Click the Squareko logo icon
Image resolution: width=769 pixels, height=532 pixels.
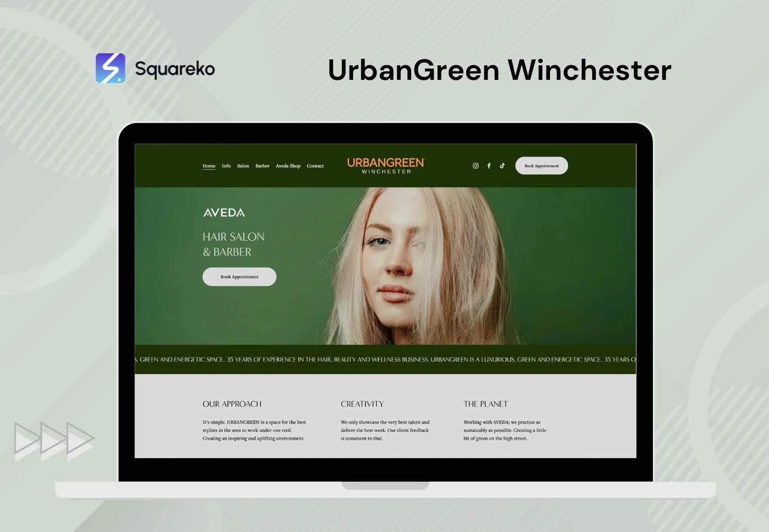click(x=111, y=68)
